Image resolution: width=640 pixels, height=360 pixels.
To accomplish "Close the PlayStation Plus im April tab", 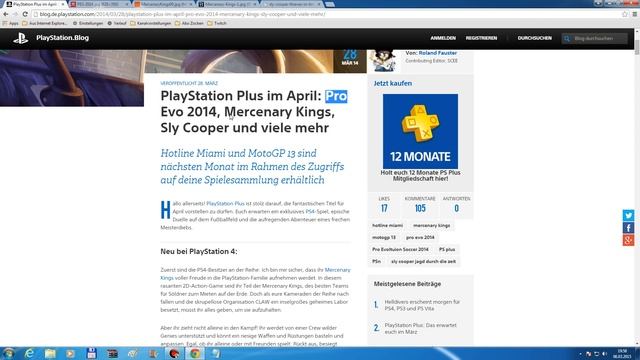I will tap(62, 4).
